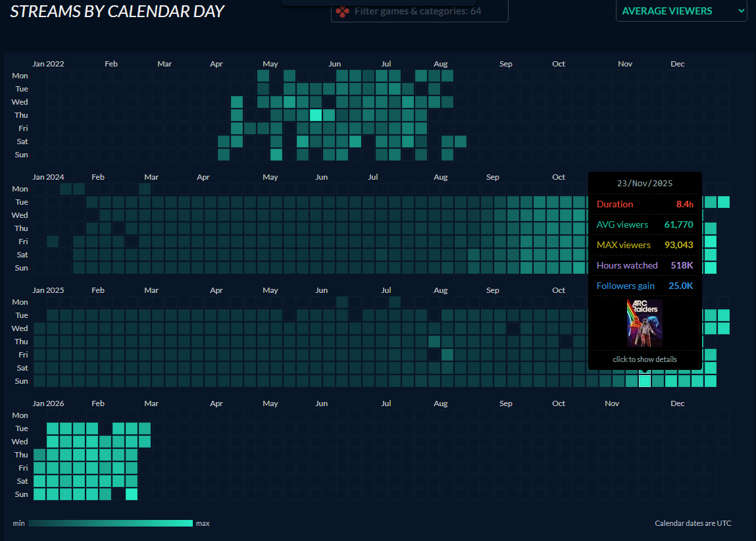Click the last streamed Saturday cell in 2022

pos(461,142)
